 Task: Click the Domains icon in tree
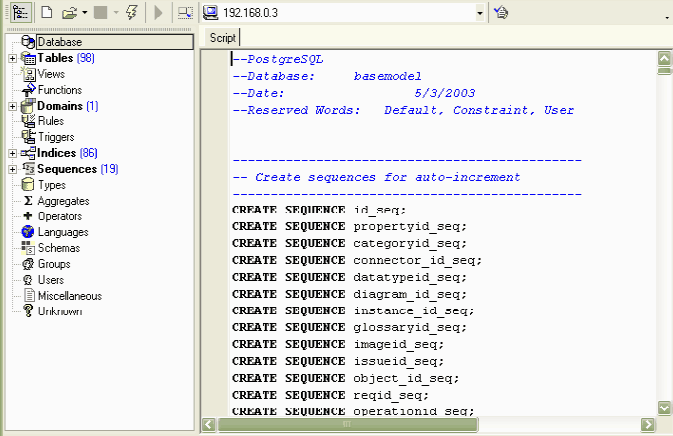tap(28, 106)
